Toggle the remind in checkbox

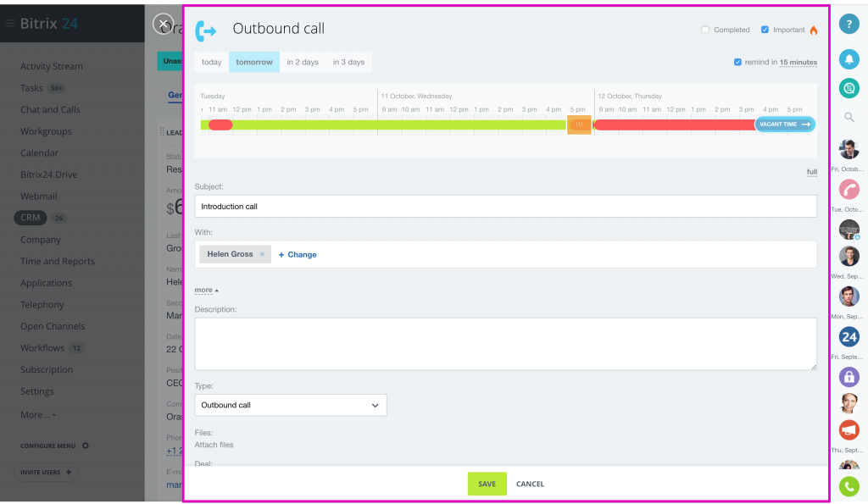click(737, 62)
